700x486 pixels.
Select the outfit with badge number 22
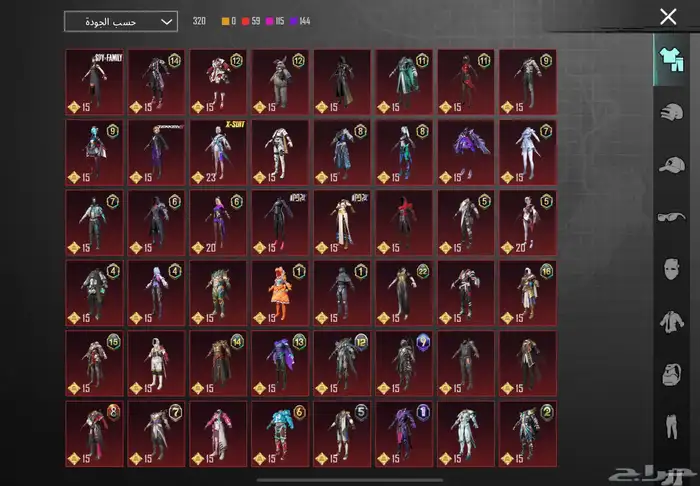click(x=405, y=292)
